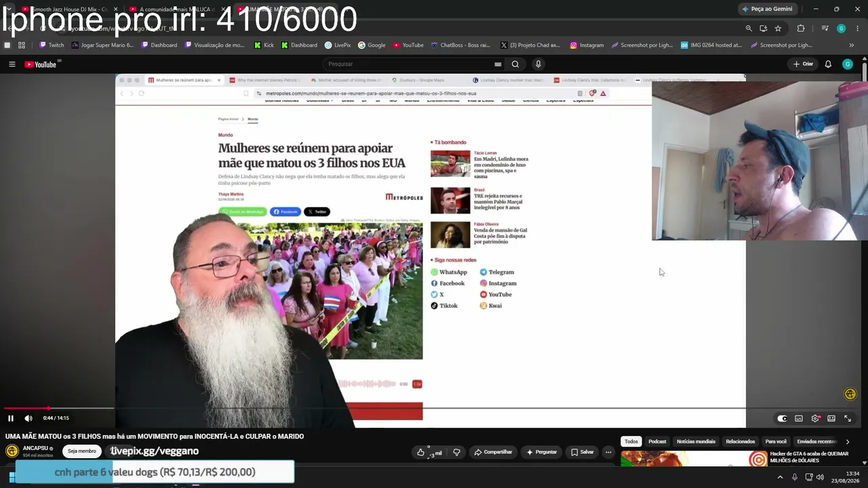This screenshot has height=488, width=868.
Task: Switch to Smooth Jazz House DJ Mix tab
Action: 69,9
